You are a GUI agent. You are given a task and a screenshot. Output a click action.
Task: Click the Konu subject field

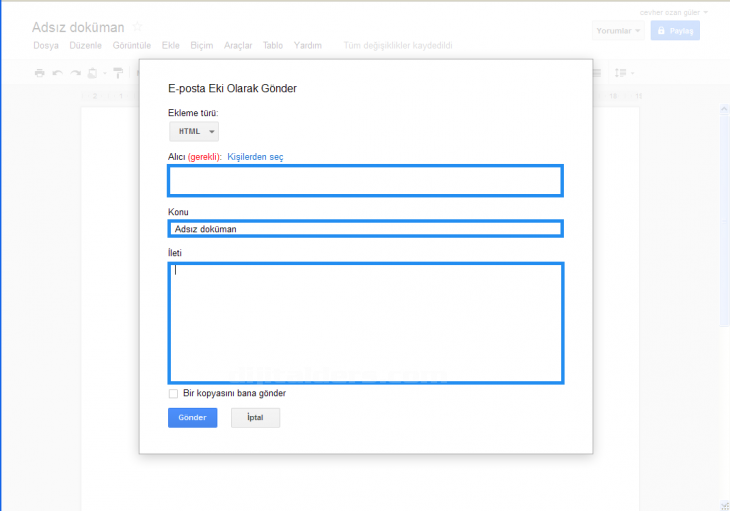pyautogui.click(x=365, y=229)
